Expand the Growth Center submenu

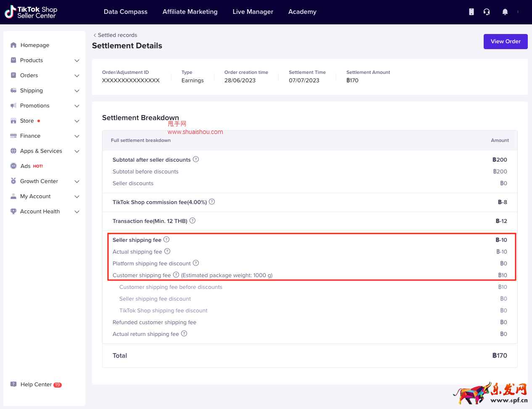pyautogui.click(x=77, y=181)
